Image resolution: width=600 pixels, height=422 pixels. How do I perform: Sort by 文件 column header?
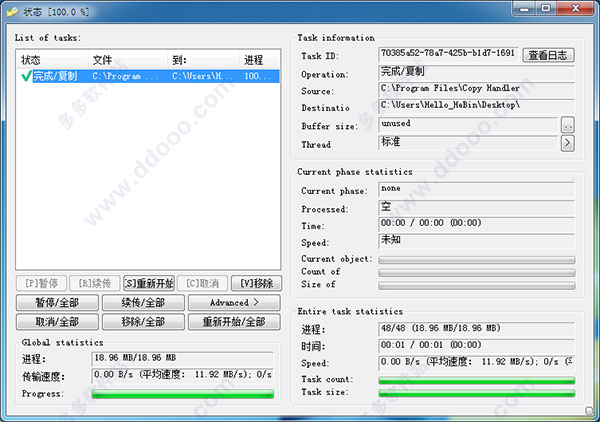pyautogui.click(x=128, y=60)
